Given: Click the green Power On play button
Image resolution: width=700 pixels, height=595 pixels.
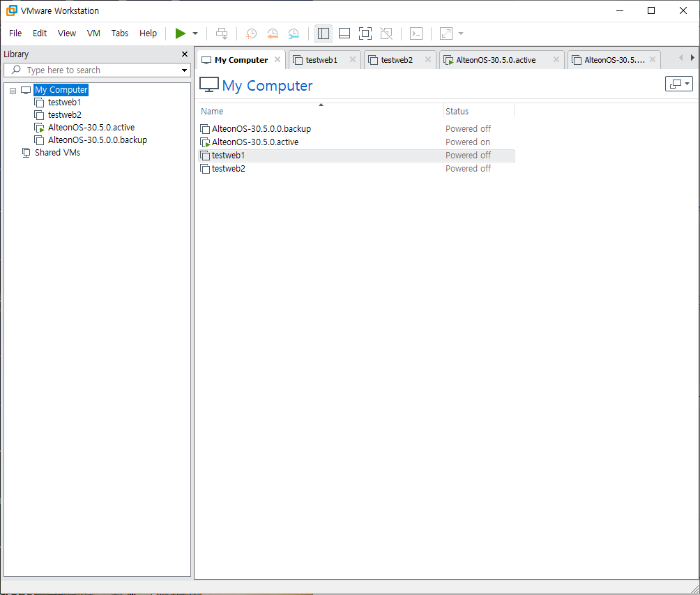Looking at the screenshot, I should point(180,33).
